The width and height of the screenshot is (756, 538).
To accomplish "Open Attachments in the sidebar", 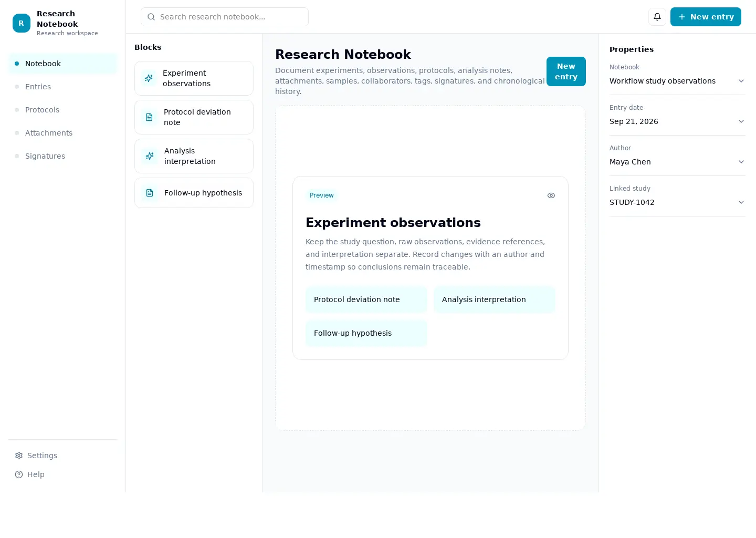I will tap(63, 133).
